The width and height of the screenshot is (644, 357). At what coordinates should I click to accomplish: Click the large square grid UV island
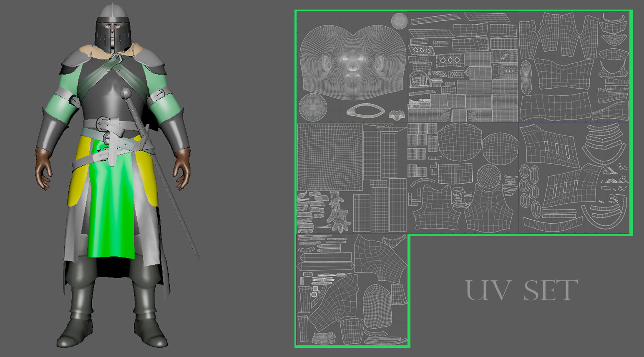point(330,157)
